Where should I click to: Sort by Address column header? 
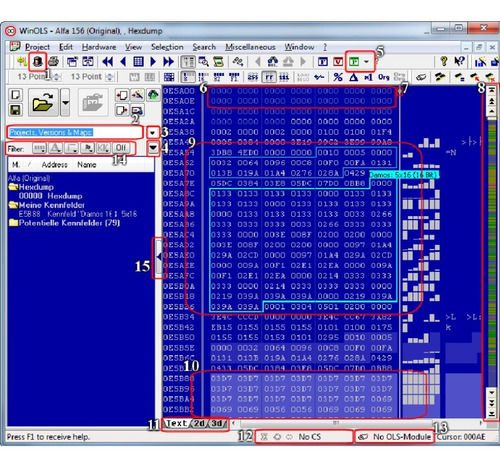click(x=54, y=165)
